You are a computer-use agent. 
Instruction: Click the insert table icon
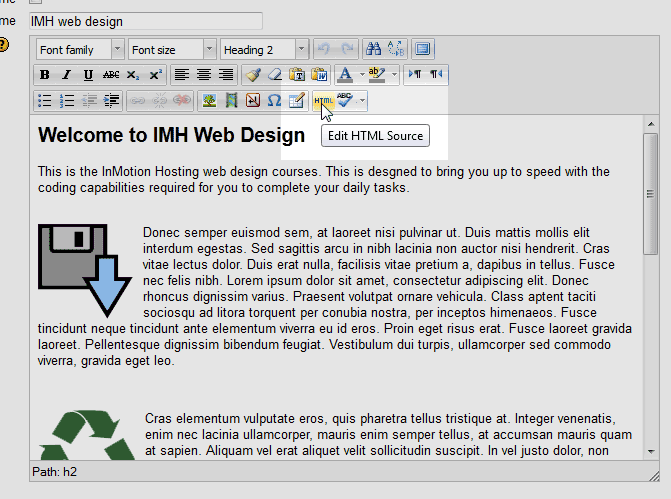(x=297, y=101)
